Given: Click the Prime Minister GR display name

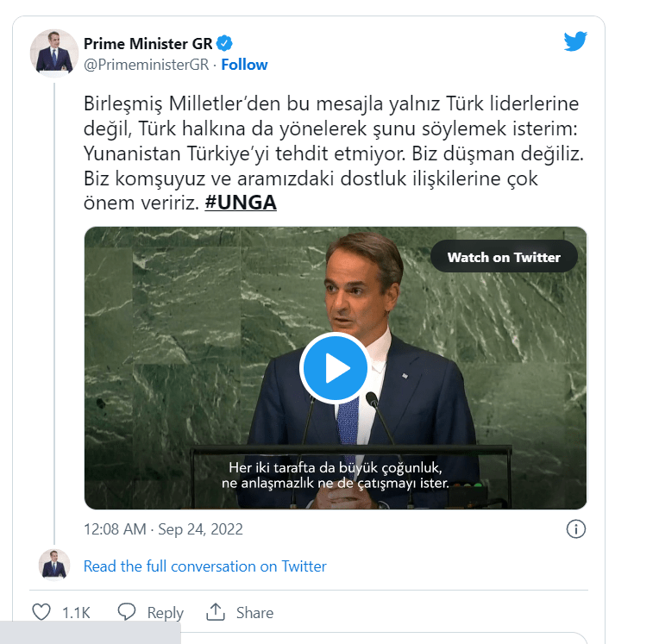Looking at the screenshot, I should pyautogui.click(x=147, y=44).
